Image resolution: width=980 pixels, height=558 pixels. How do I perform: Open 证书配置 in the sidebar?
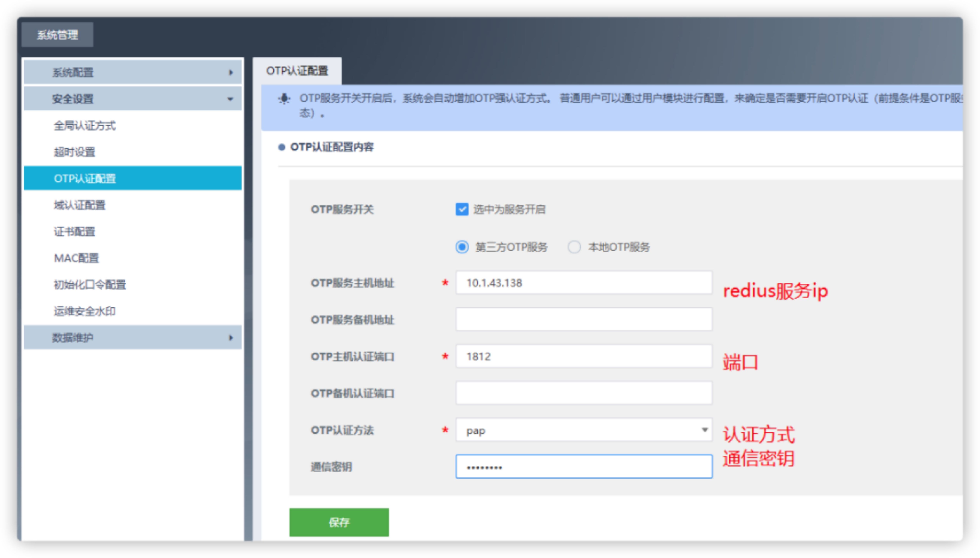point(75,232)
